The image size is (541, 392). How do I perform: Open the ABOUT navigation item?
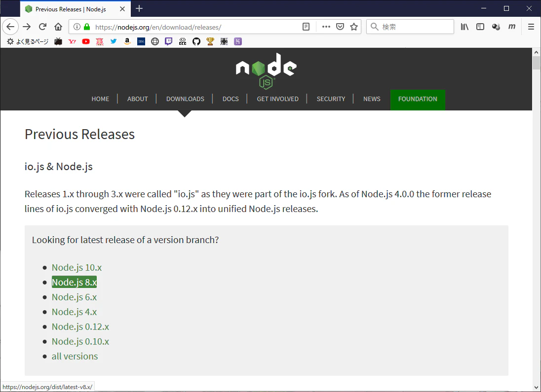(x=138, y=99)
